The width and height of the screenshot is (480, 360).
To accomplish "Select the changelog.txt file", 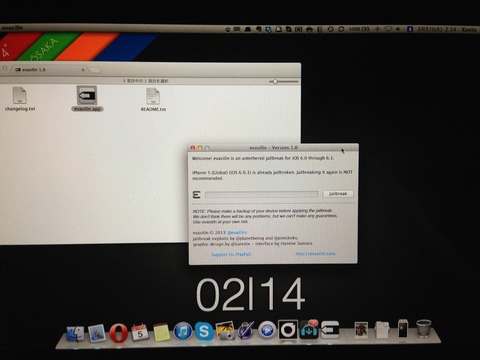I will [20, 99].
